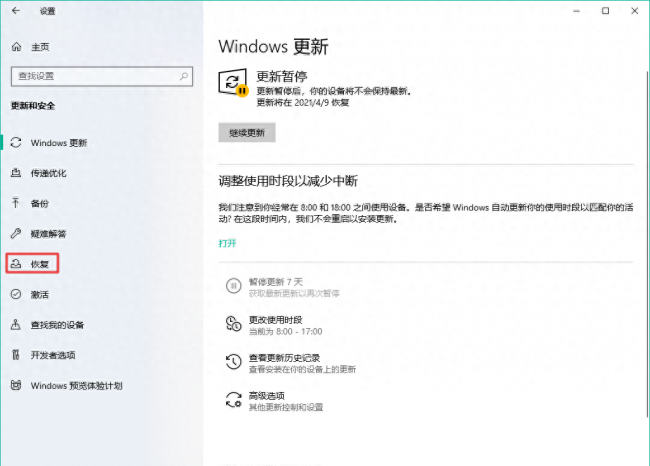
Task: Click the pause icon beside 暂停更新 7 天
Action: point(233,286)
